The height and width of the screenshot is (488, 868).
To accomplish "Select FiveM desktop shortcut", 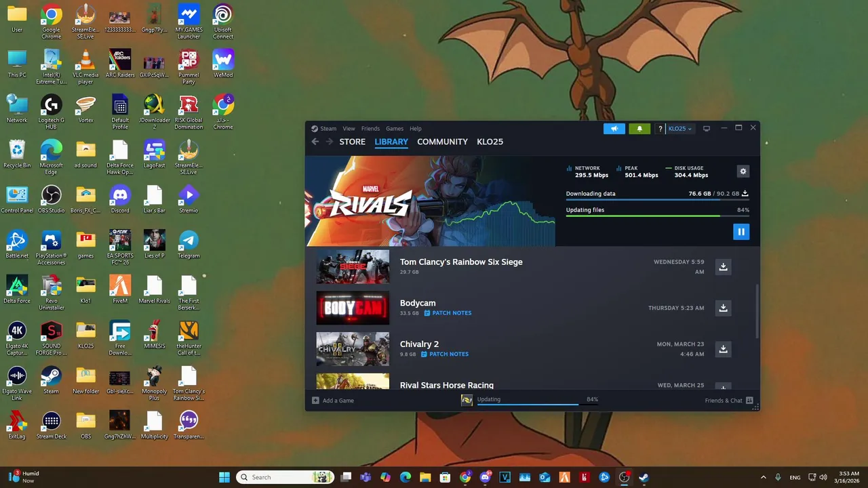I will 120,290.
